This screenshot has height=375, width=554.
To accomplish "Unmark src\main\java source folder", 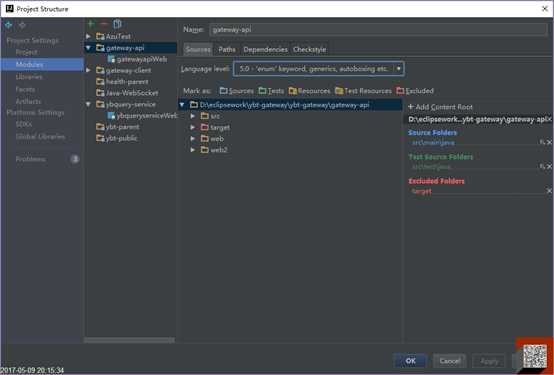I will coord(549,142).
